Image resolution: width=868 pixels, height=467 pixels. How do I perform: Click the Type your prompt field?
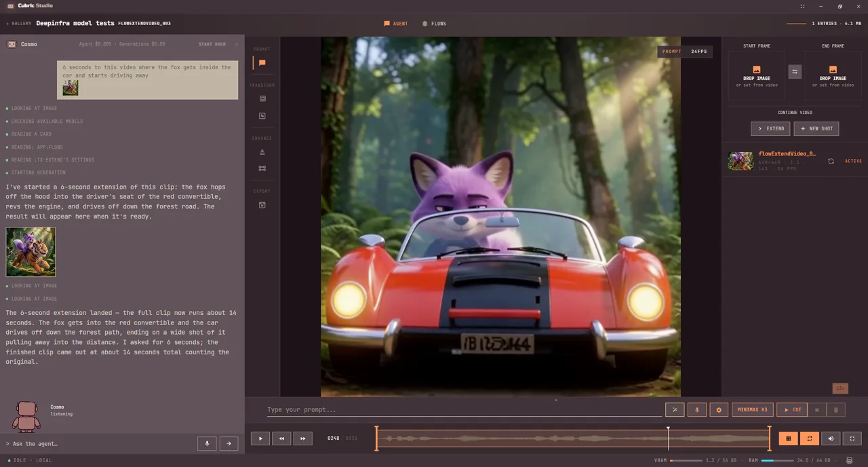pos(464,409)
